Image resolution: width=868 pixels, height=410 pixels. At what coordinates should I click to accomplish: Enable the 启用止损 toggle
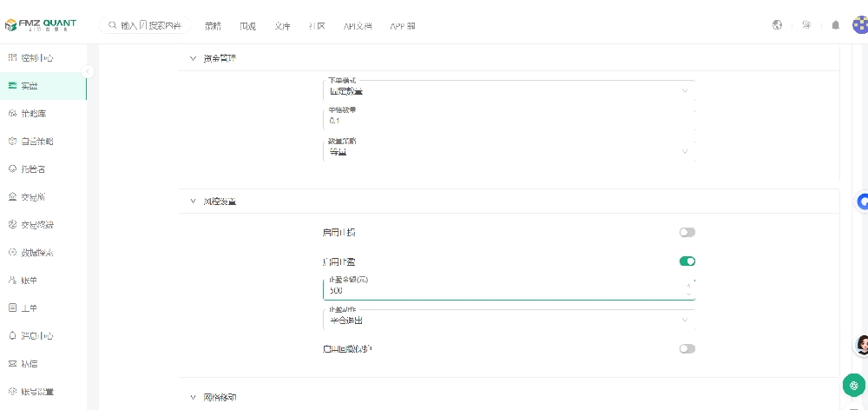coord(687,233)
